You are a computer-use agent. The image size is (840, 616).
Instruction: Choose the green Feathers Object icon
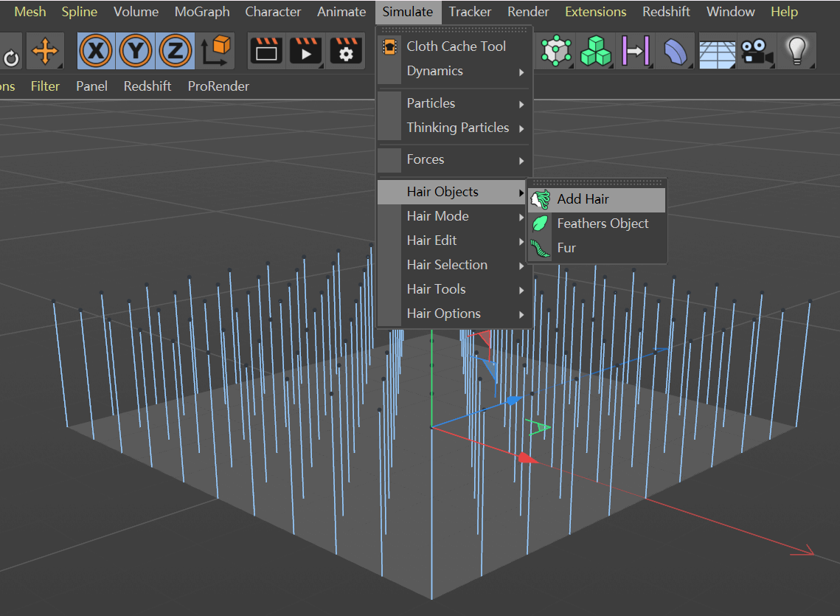541,224
